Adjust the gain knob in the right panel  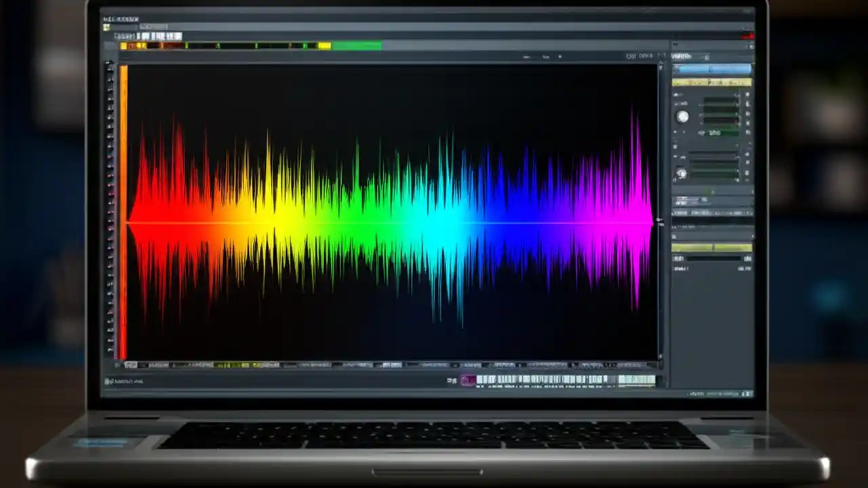(x=683, y=117)
